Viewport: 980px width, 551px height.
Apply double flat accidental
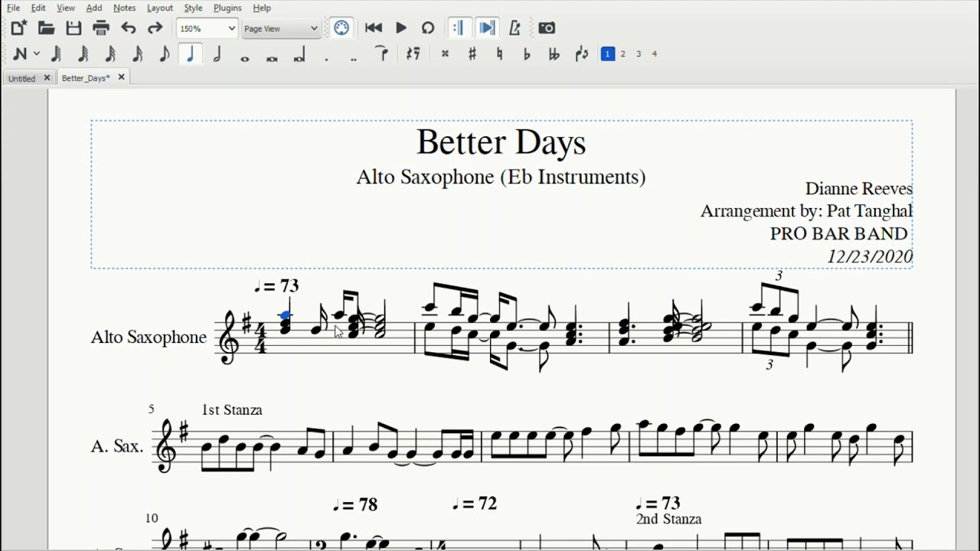click(554, 54)
